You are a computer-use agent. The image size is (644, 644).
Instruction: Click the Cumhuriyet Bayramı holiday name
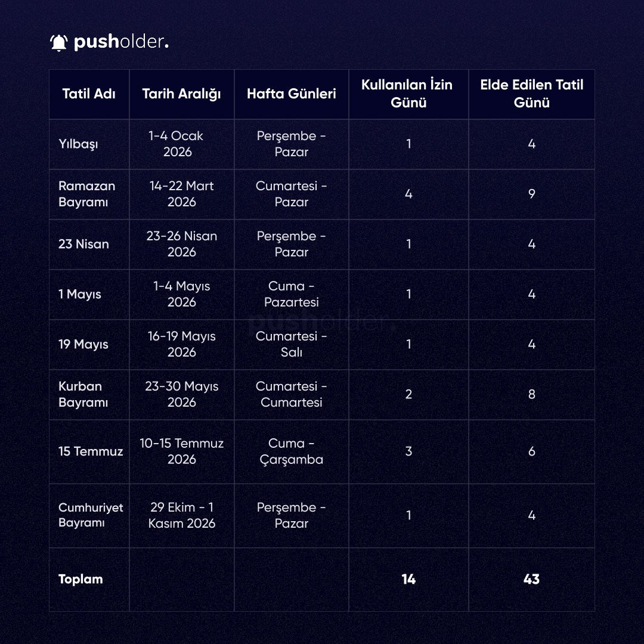[91, 515]
